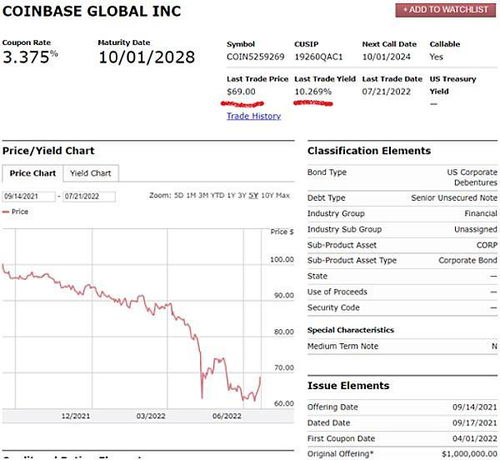Click the Coinbase Global Inc heading
Viewport: 500px width, 460px height.
[x=92, y=11]
